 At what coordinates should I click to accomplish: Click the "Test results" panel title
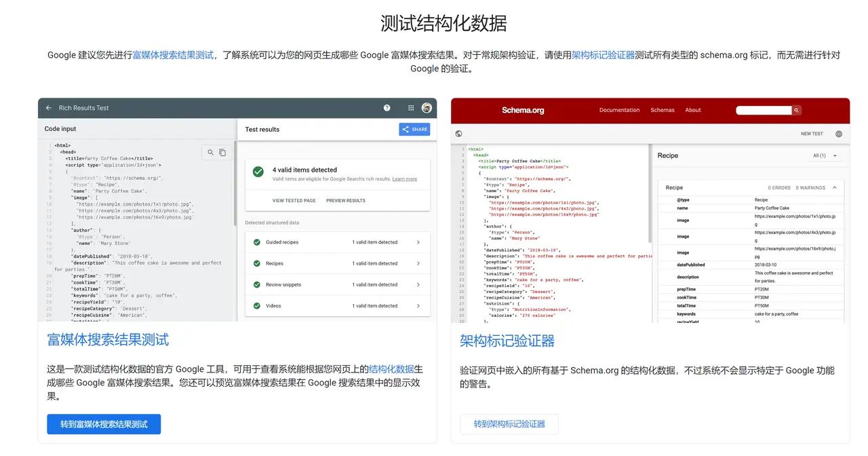262,129
